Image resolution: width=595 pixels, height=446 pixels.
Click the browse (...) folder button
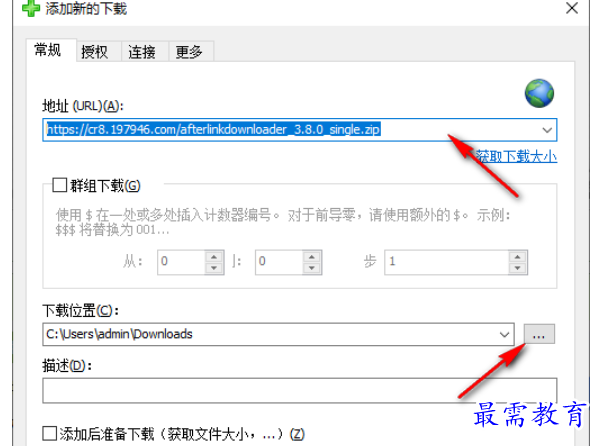[x=539, y=334]
